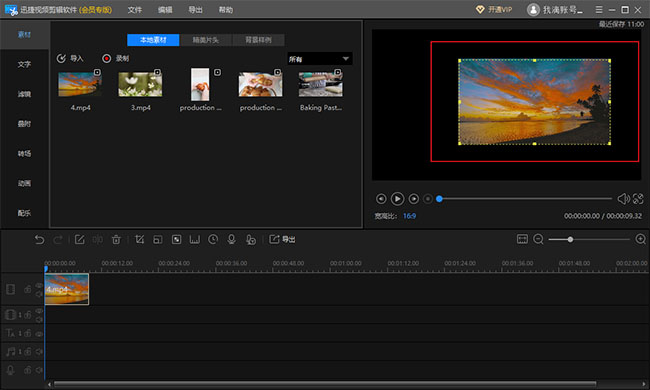This screenshot has width=650, height=390.
Task: Open the user account profile button
Action: point(555,10)
